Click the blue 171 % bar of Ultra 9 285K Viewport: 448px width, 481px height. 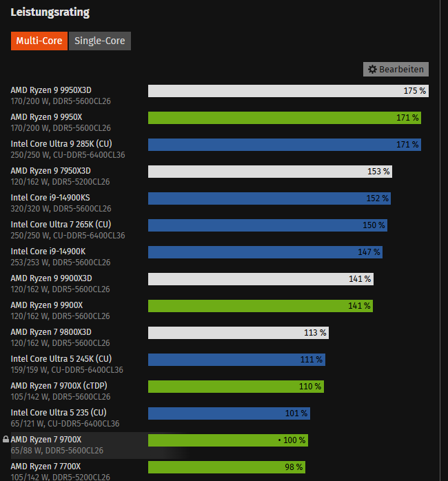coord(285,145)
